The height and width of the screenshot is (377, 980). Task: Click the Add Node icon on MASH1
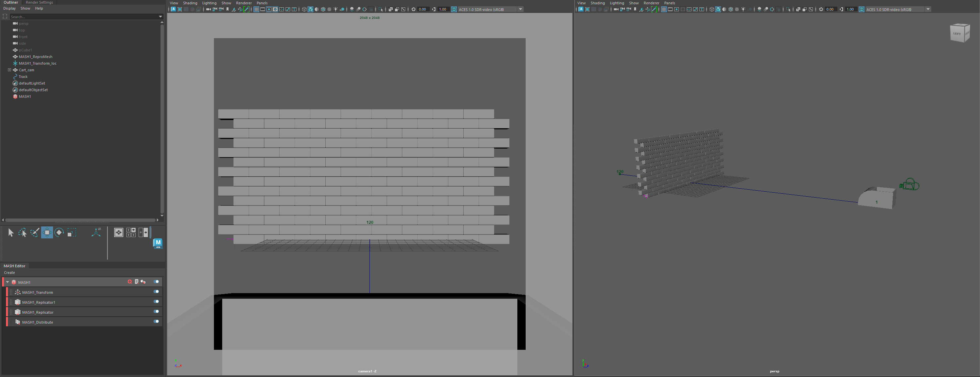point(130,282)
